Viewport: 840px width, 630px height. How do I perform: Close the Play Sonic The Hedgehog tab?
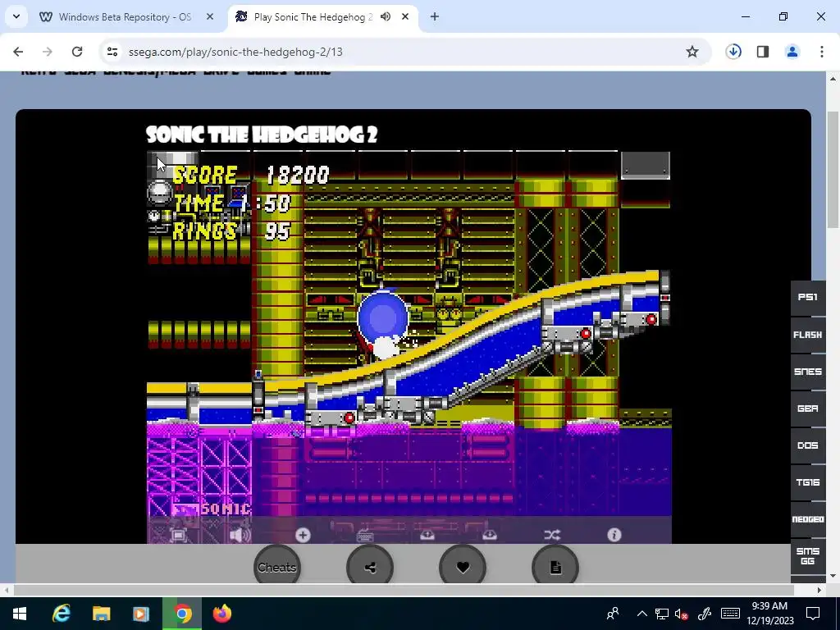(405, 16)
